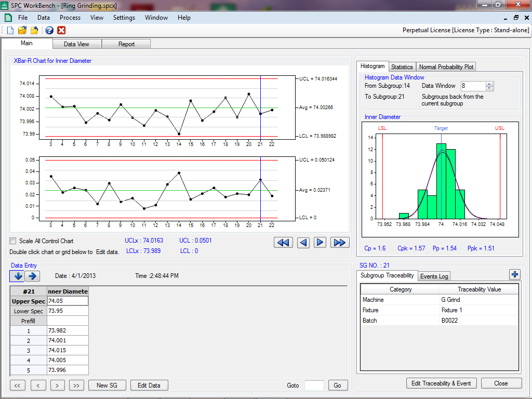This screenshot has height=399, width=532.
Task: Click the Data Window value field showing 8
Action: 473,86
